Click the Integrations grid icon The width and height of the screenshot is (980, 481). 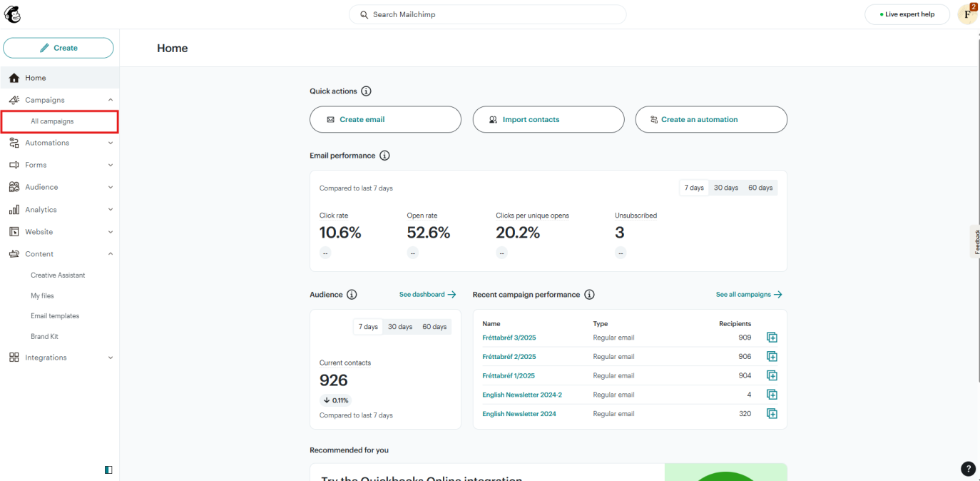14,358
